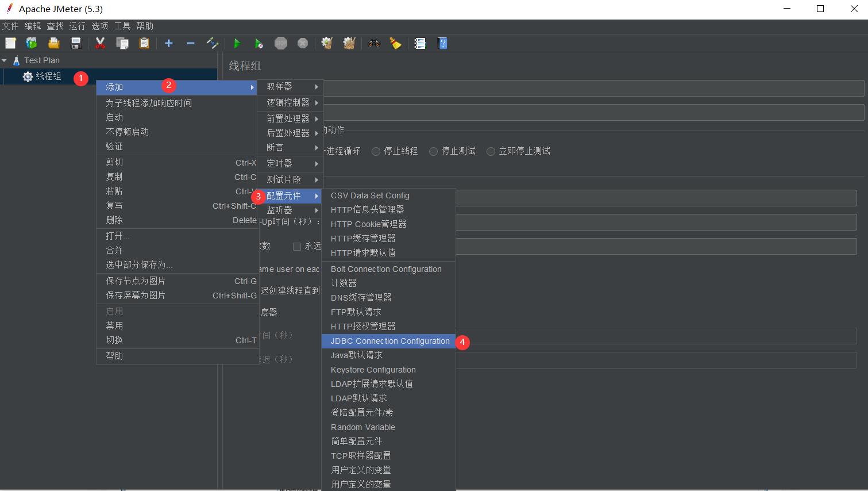Click 为子线程添加响应时间 context item

176,103
